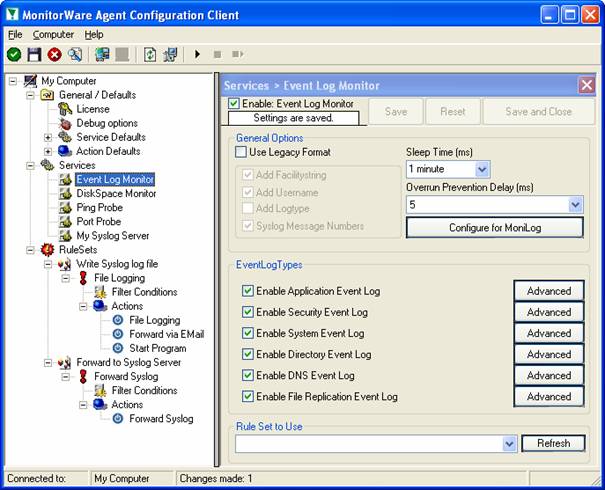Click the Start Program action icon
605x490 pixels.
click(118, 348)
